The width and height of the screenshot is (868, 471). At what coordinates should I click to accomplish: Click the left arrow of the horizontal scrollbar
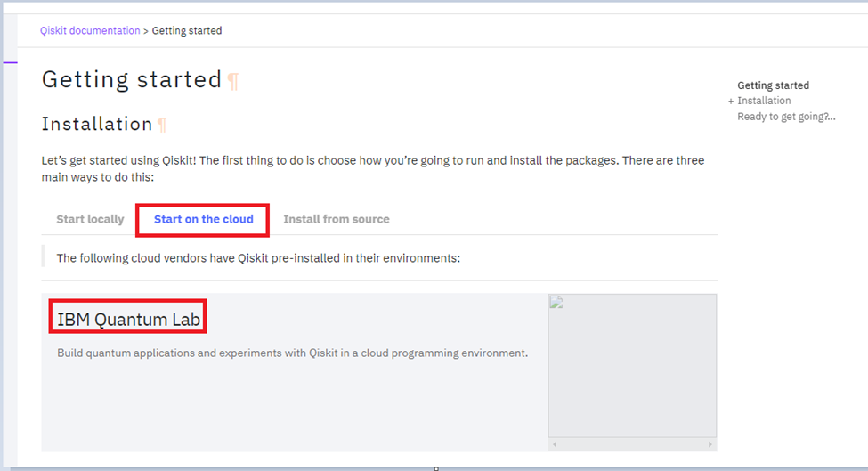[x=555, y=444]
